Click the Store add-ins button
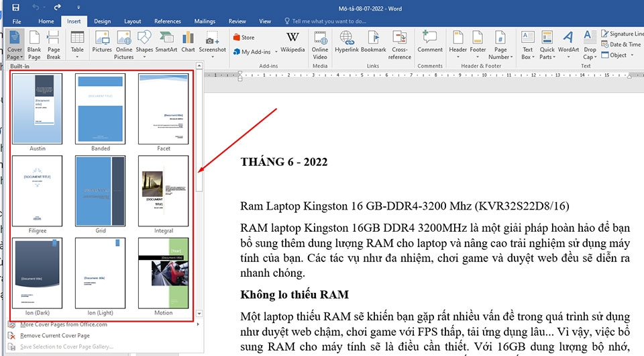This screenshot has width=644, height=356. (244, 38)
